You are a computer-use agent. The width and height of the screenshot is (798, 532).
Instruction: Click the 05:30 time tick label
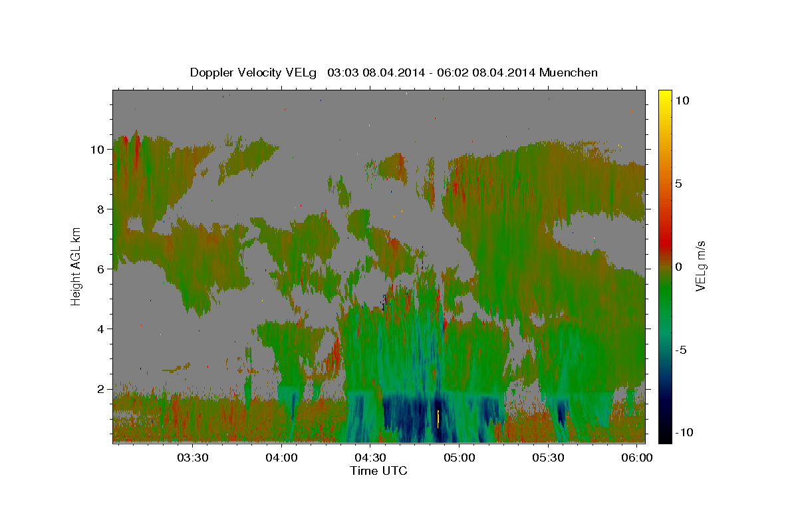pos(549,458)
